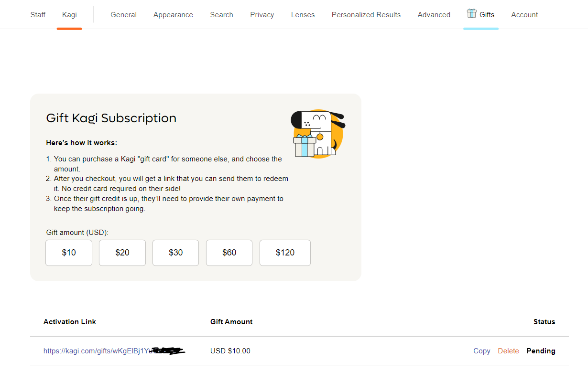Go to General settings tab
Viewport: 588px width, 382px height.
(123, 15)
